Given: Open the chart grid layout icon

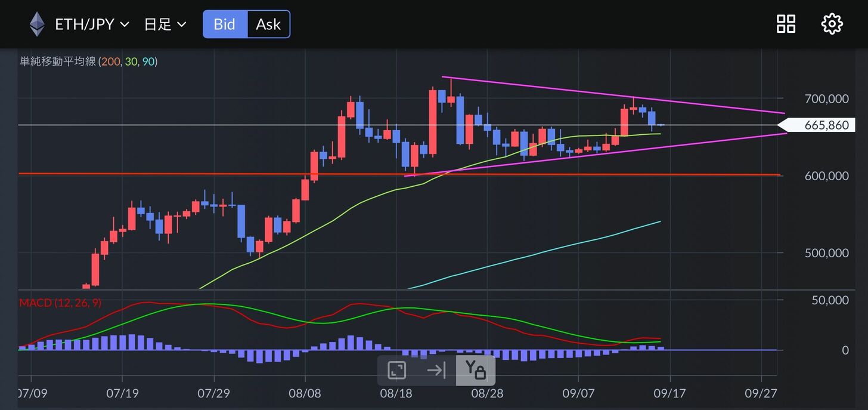Looking at the screenshot, I should [x=786, y=24].
